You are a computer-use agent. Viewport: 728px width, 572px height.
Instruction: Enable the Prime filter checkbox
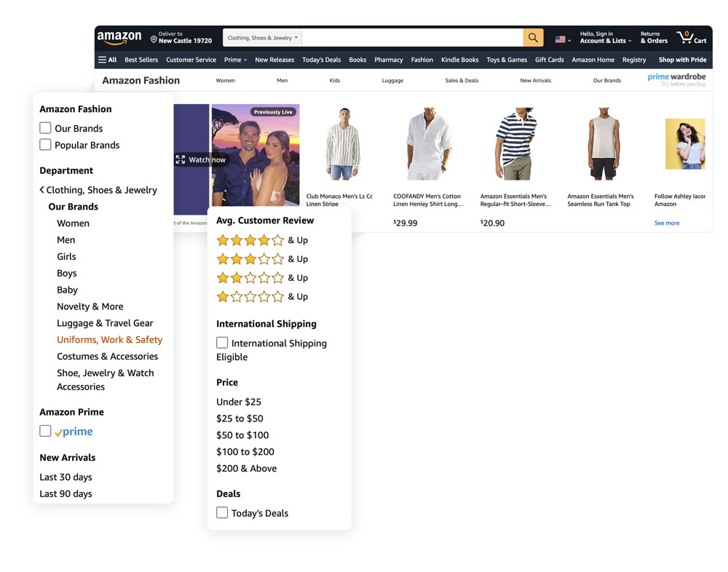pos(45,431)
